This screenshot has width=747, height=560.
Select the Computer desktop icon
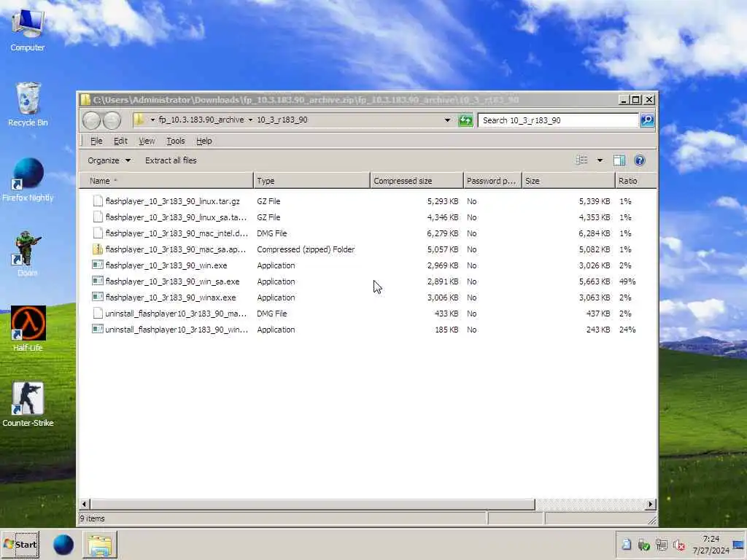tap(28, 30)
